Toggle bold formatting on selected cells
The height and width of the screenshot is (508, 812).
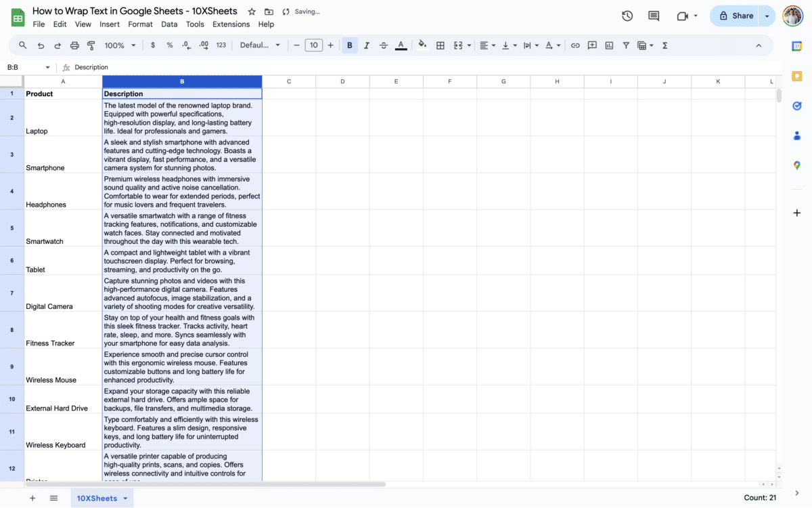click(349, 45)
